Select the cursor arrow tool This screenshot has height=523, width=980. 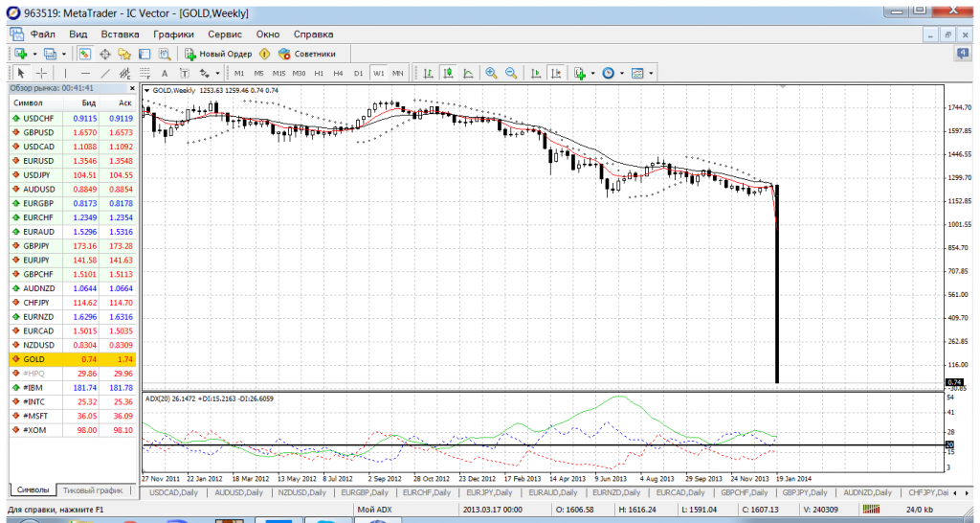coord(21,73)
